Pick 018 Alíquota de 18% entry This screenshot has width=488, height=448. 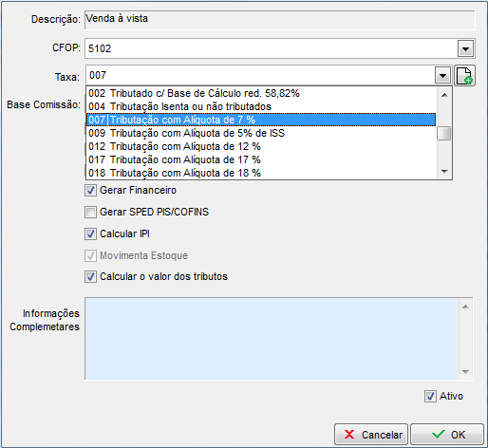coord(261,173)
